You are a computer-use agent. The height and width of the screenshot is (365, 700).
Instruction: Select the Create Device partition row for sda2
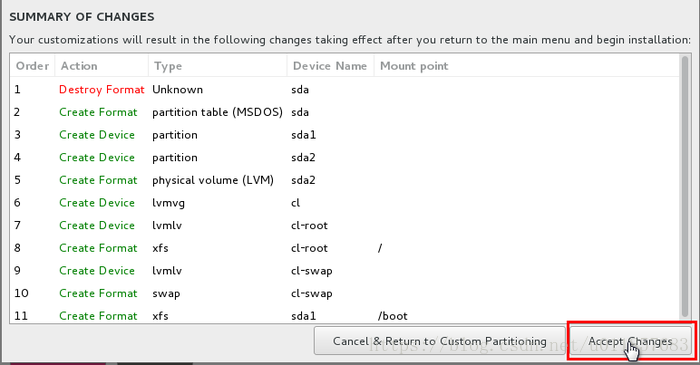(345, 158)
